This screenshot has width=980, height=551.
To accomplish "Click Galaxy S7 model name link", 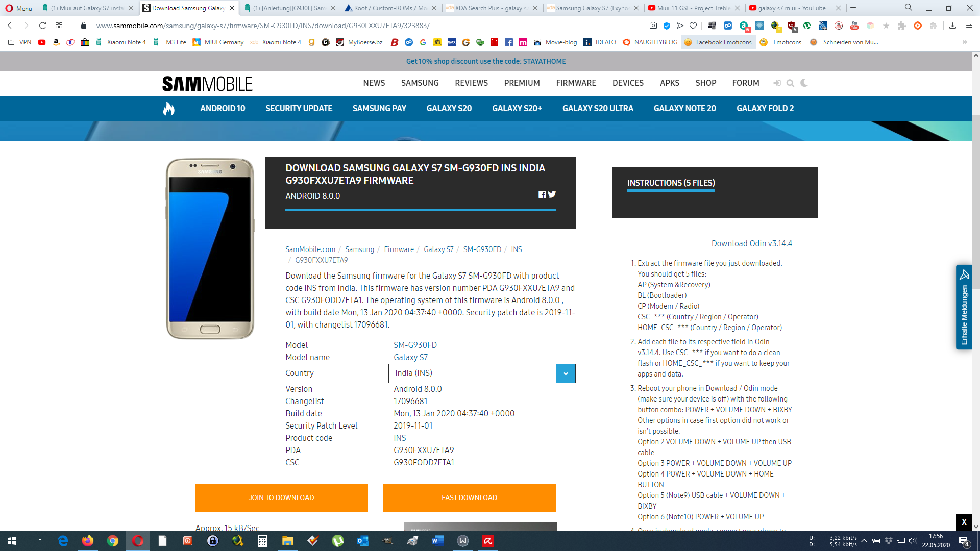I will point(410,358).
